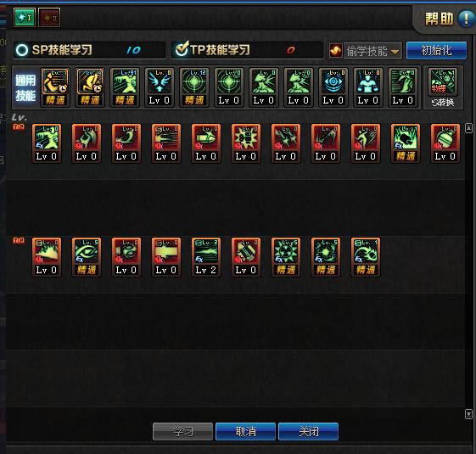Click the Lv.91 mastered general skill
The image size is (476, 454).
click(x=125, y=87)
